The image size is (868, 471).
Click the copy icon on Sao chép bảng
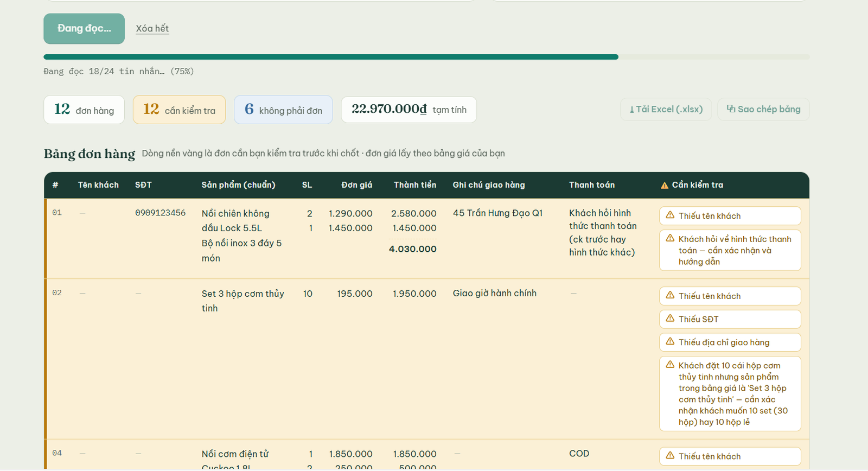pos(731,109)
